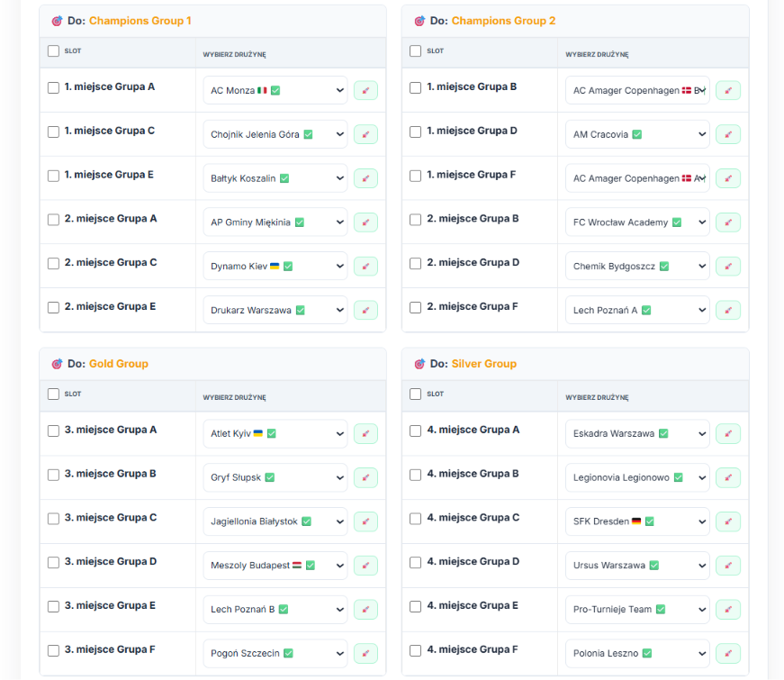Check the 1. miejsce Grupa D slot
The image size is (784, 680).
pyautogui.click(x=416, y=131)
